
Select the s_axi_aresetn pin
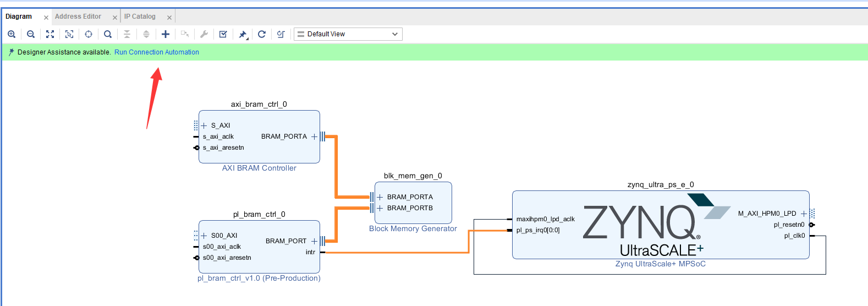(223, 147)
